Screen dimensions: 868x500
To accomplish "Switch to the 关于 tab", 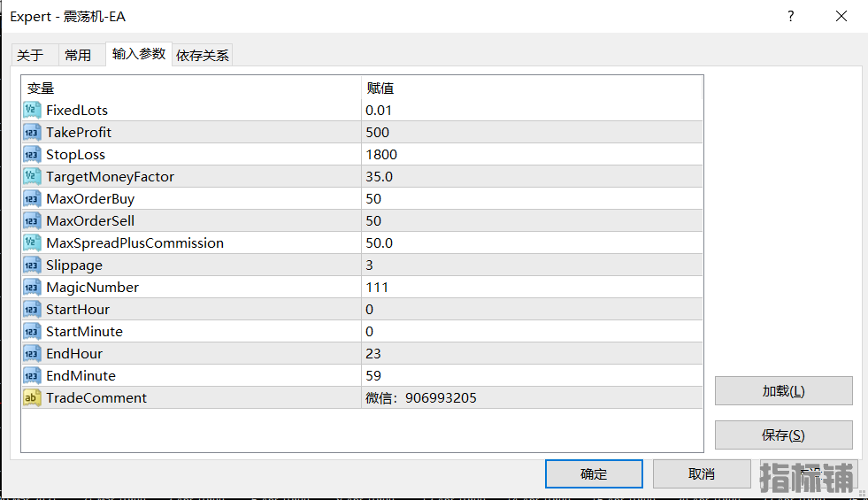I will coord(30,55).
